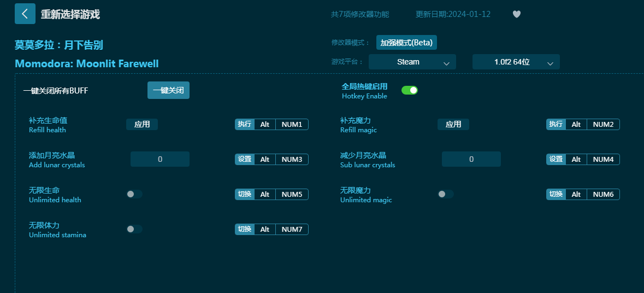Click the NUM6 hotkey key
The height and width of the screenshot is (293, 644).
[604, 194]
